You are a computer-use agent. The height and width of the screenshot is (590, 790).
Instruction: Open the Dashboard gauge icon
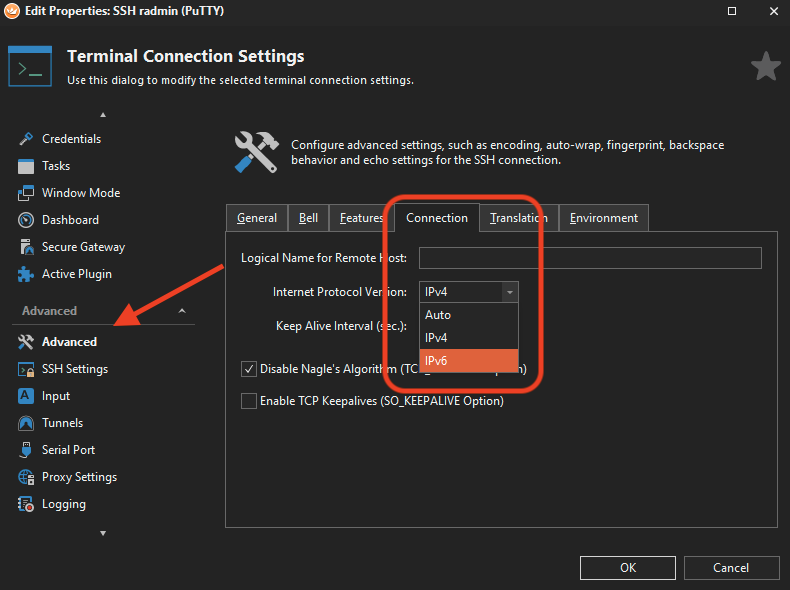point(26,220)
